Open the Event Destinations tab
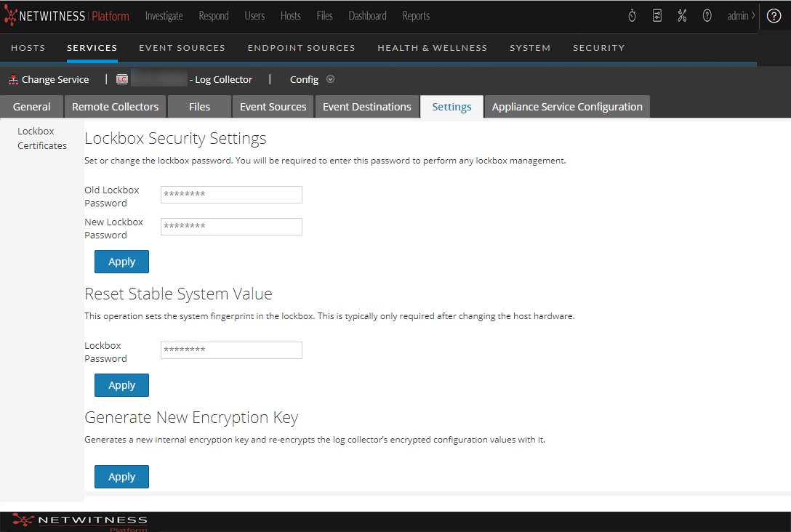The height and width of the screenshot is (532, 791). click(x=367, y=107)
